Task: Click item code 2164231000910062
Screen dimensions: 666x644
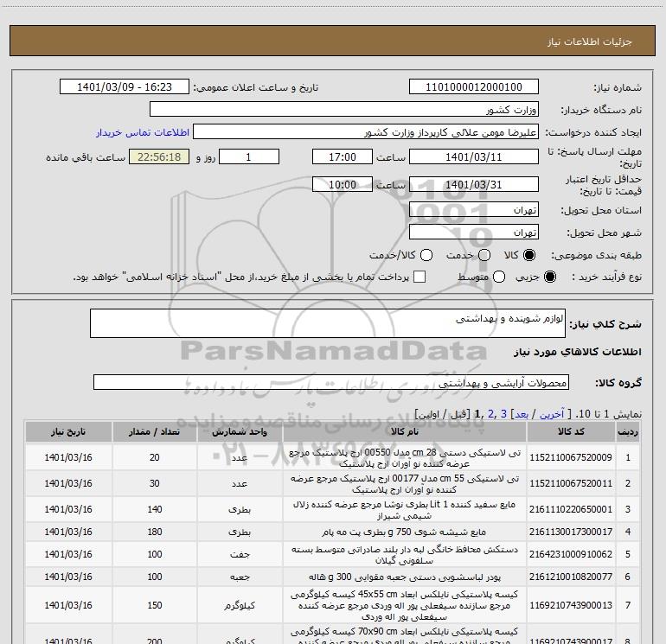Action: click(571, 554)
